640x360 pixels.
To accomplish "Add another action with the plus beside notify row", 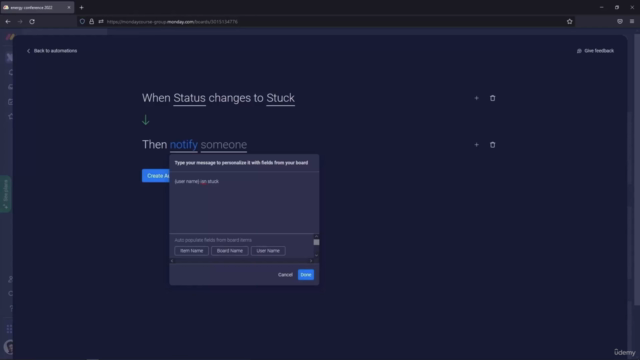I will point(476,144).
